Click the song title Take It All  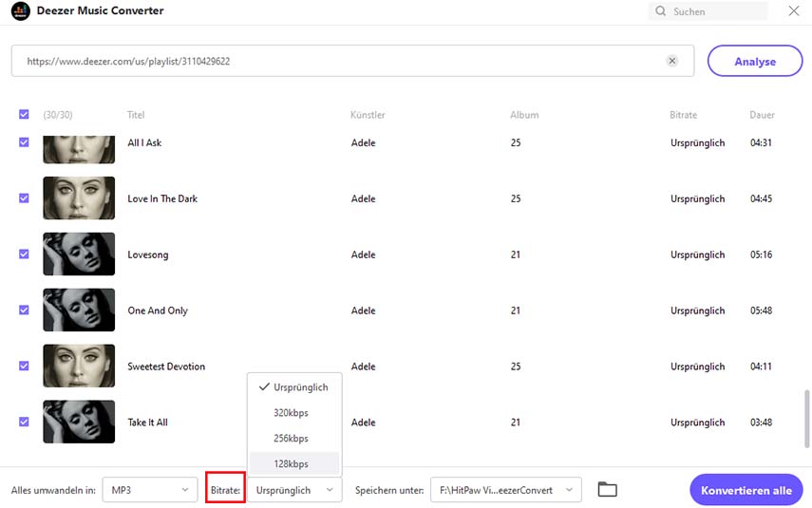(x=147, y=422)
